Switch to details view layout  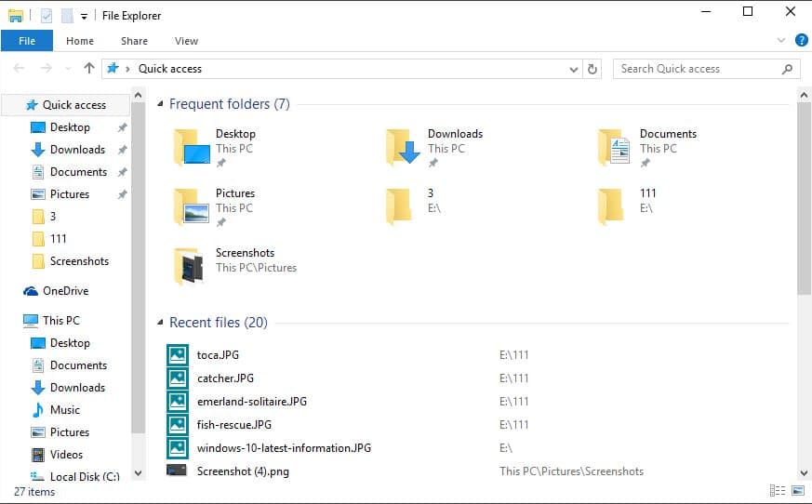point(777,491)
